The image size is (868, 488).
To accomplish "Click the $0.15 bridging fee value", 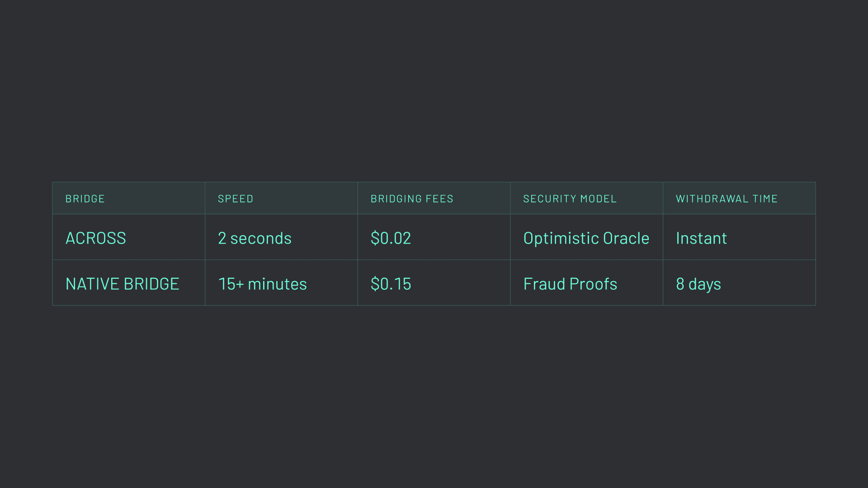I will coord(391,284).
